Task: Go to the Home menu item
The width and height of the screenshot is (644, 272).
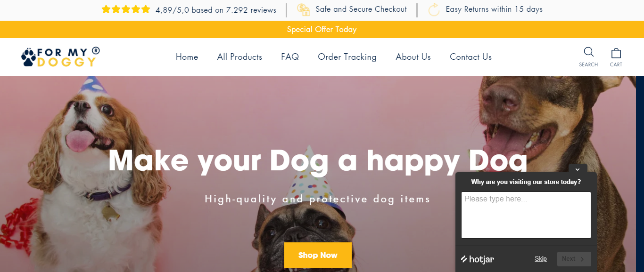Action: point(187,57)
